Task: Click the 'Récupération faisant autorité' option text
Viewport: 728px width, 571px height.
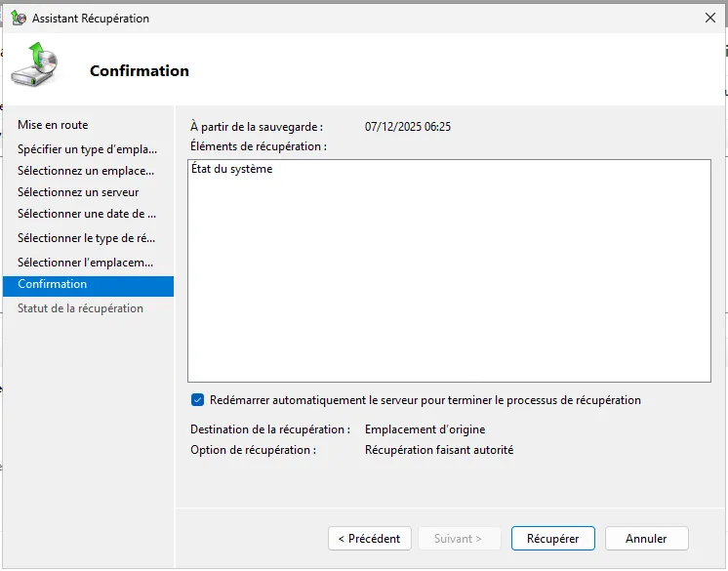Action: pyautogui.click(x=438, y=450)
